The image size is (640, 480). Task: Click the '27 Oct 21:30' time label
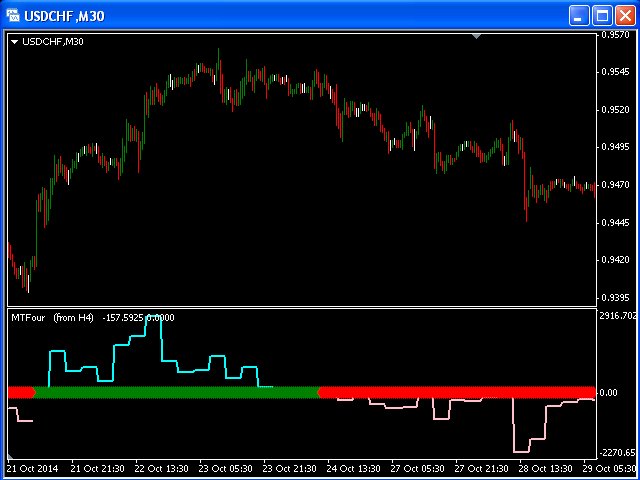point(482,468)
